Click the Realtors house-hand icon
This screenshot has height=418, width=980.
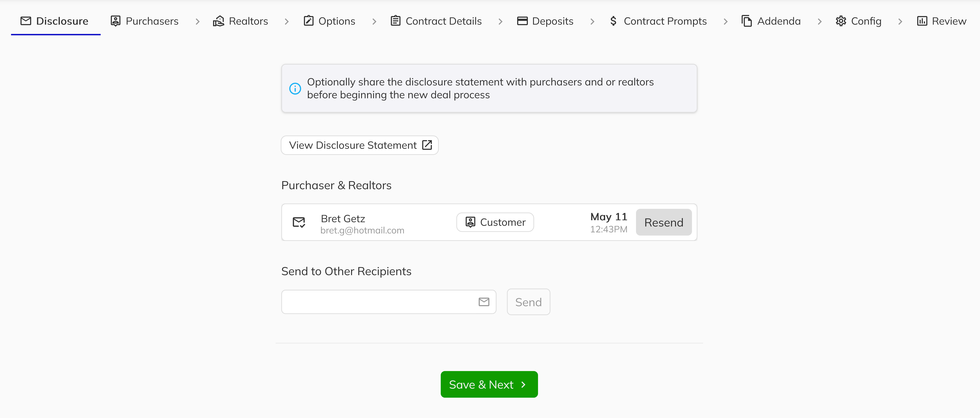pos(219,21)
